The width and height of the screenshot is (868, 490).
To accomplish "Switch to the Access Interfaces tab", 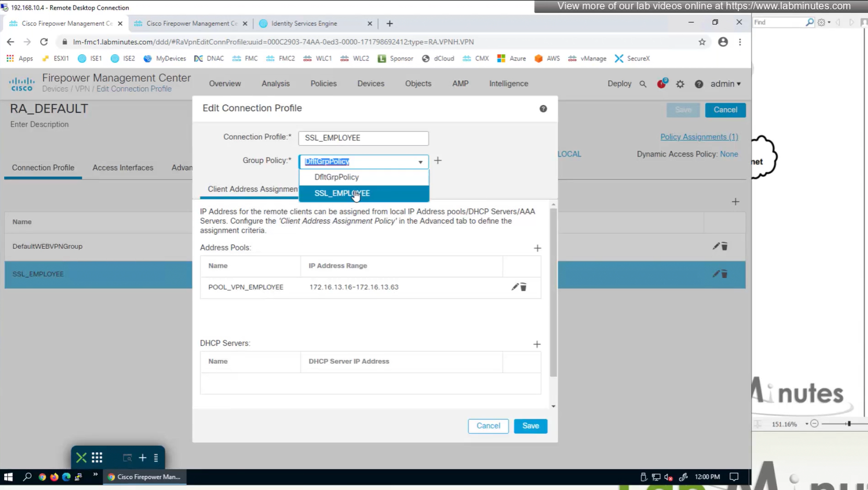I will click(123, 168).
